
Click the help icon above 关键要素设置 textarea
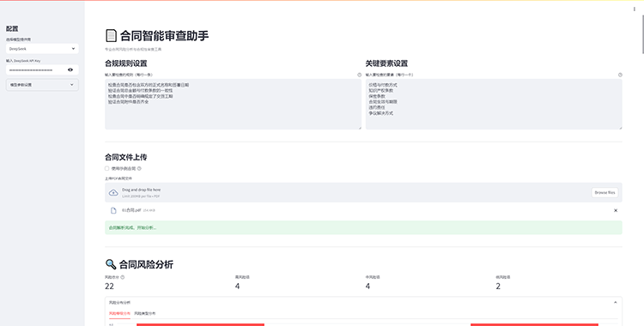[x=620, y=75]
